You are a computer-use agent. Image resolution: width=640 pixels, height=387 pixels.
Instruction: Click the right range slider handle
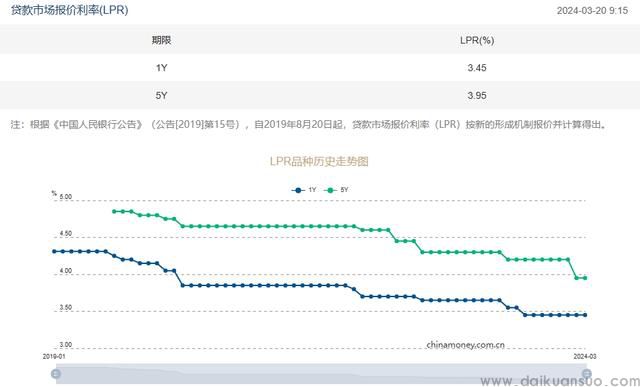(587, 374)
